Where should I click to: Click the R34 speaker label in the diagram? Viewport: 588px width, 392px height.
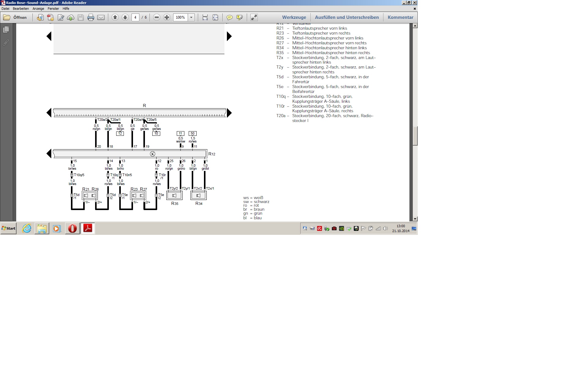click(199, 203)
